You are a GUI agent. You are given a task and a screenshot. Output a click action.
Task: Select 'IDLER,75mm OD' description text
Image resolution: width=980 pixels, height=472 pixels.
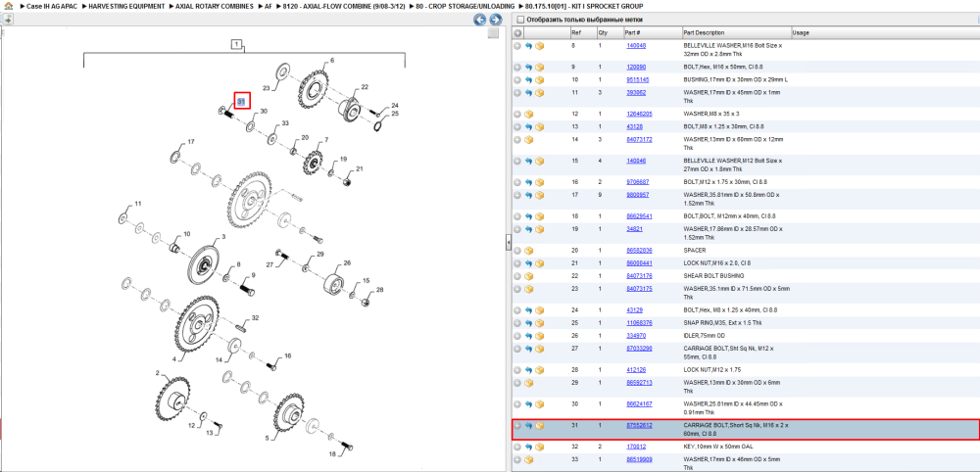tap(702, 335)
